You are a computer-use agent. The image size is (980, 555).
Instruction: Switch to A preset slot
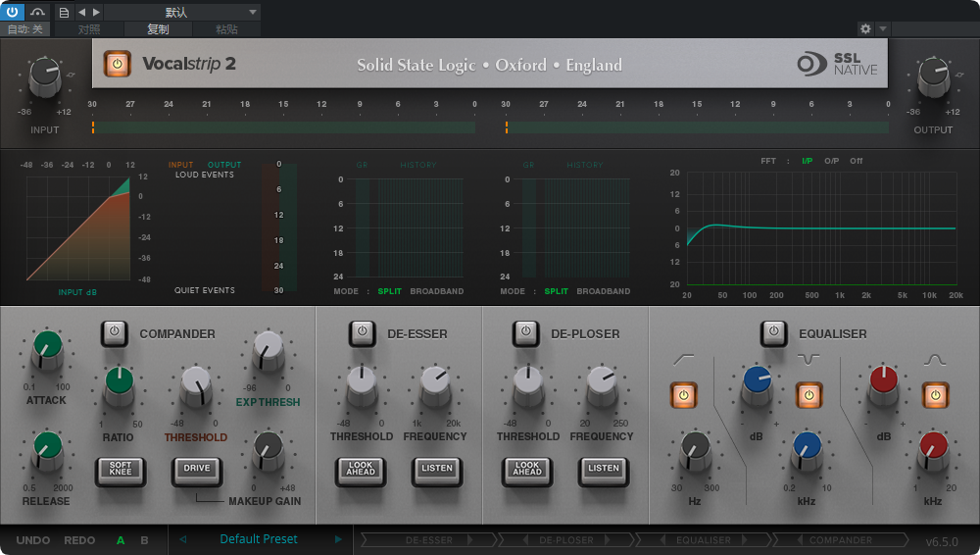[121, 540]
